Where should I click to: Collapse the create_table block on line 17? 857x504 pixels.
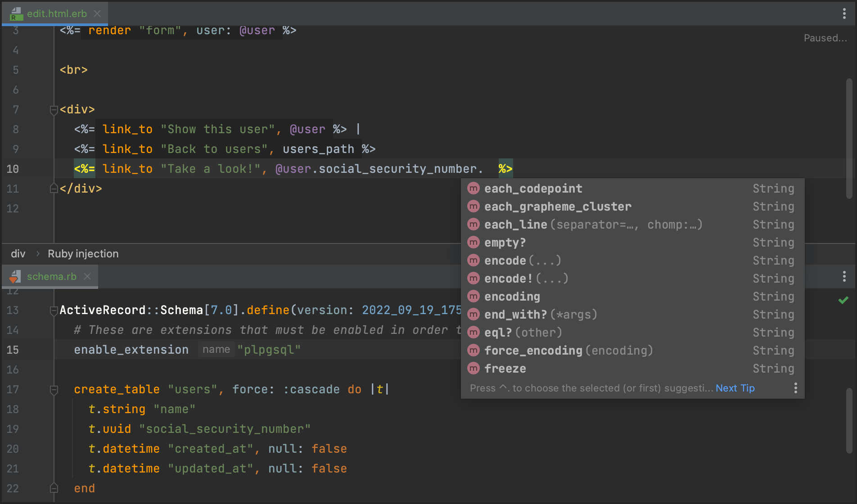[54, 389]
